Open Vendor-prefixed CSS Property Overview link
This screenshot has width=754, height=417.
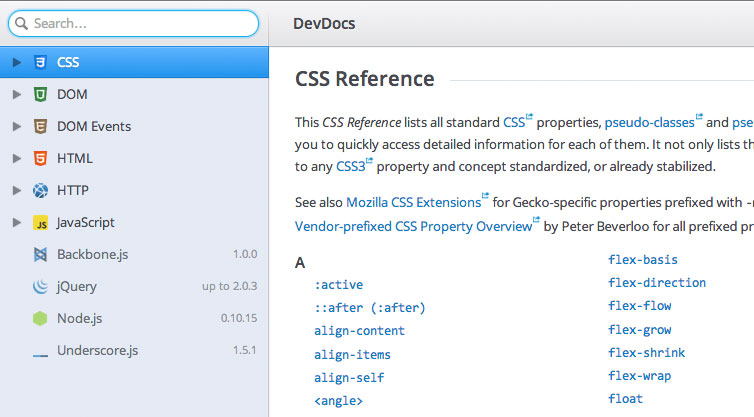click(x=414, y=227)
